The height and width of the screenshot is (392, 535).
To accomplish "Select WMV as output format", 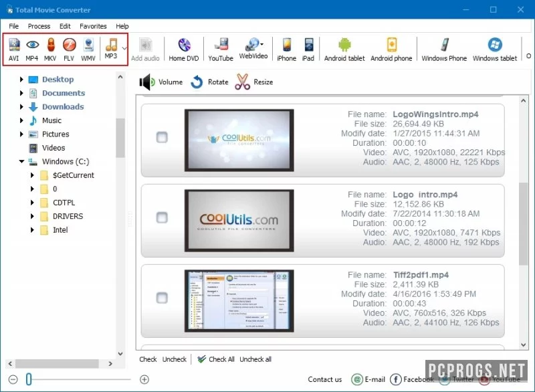I will [x=88, y=50].
